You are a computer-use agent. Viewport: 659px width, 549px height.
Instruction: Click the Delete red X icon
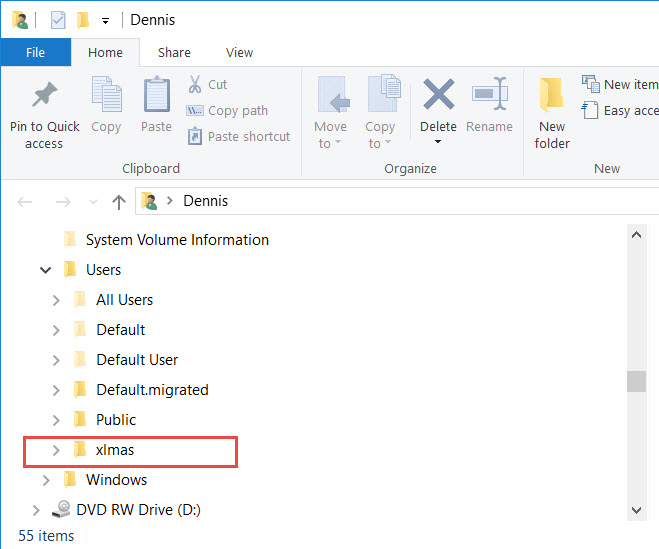[x=438, y=94]
